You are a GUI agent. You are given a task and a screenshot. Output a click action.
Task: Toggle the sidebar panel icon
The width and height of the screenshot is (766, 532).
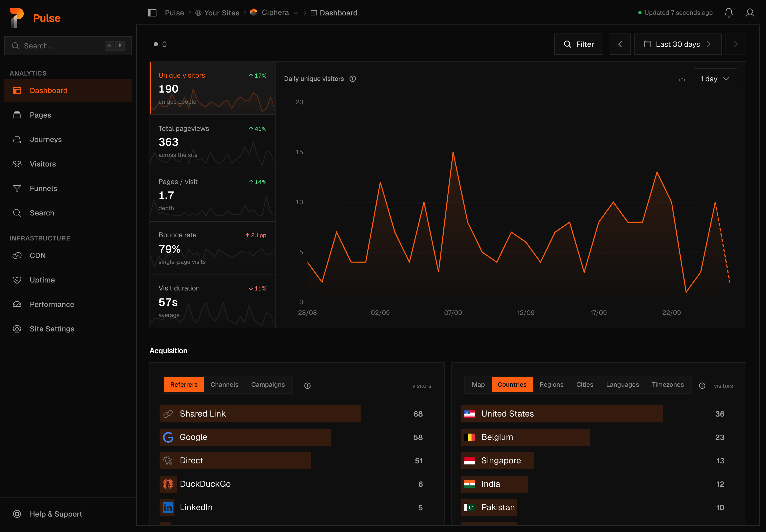(152, 13)
